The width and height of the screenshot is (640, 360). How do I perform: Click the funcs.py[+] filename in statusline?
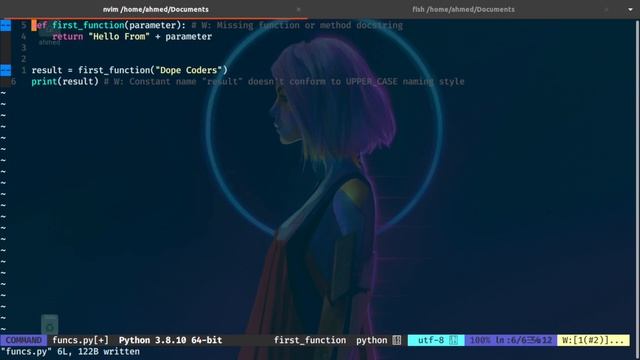click(80, 340)
